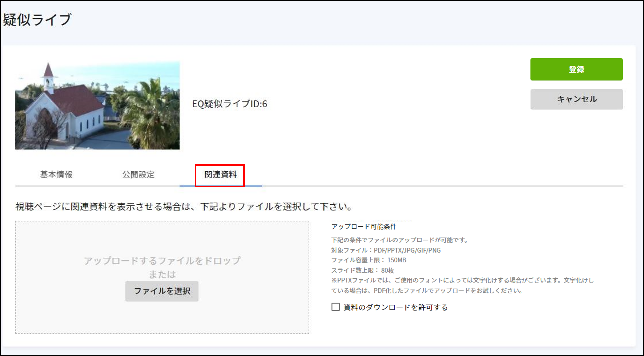Click the file drop zone text アップロードするファイルをドロップ
Viewport: 644px width, 356px height.
click(x=162, y=260)
